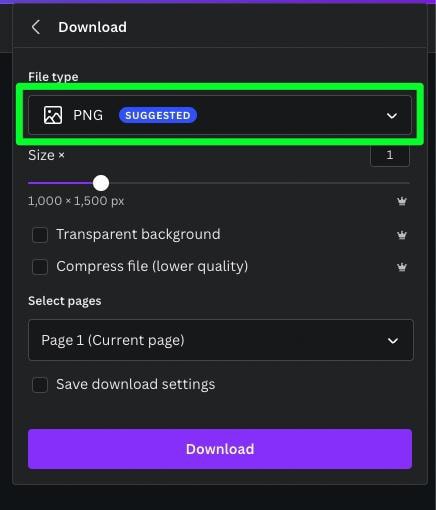This screenshot has width=436, height=510.
Task: Click the purple Download button
Action: click(x=220, y=449)
